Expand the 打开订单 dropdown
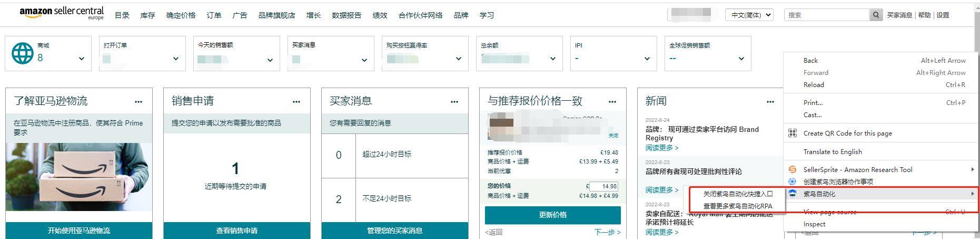This screenshot has height=239, width=980. 176,59
